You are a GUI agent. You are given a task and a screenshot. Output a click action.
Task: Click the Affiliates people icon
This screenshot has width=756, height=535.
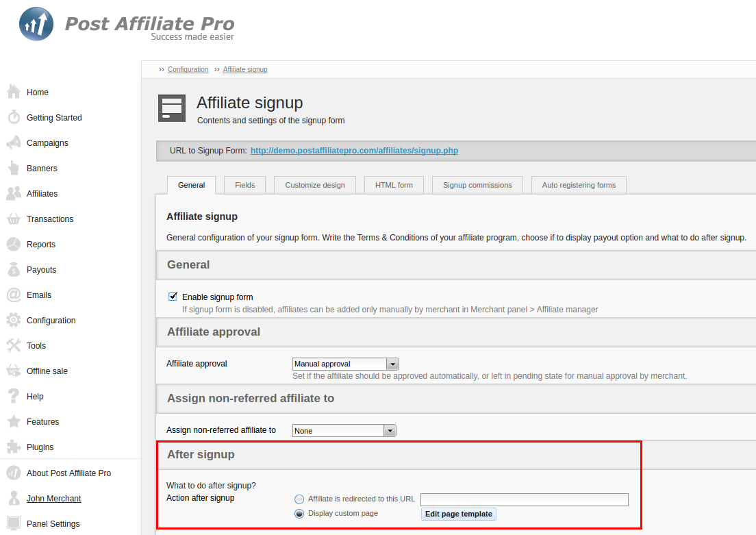[x=14, y=193]
